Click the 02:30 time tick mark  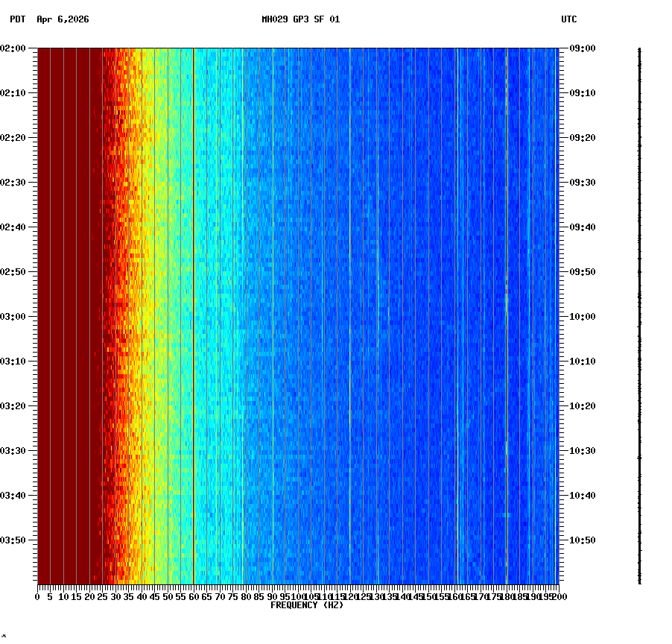31,182
